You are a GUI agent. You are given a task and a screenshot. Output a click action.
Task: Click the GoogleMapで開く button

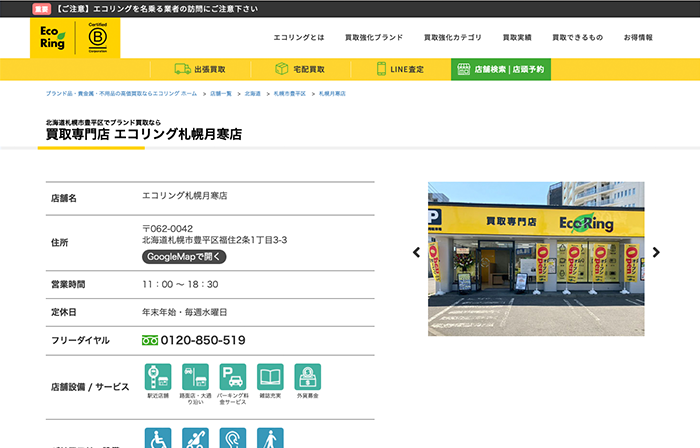(x=184, y=257)
